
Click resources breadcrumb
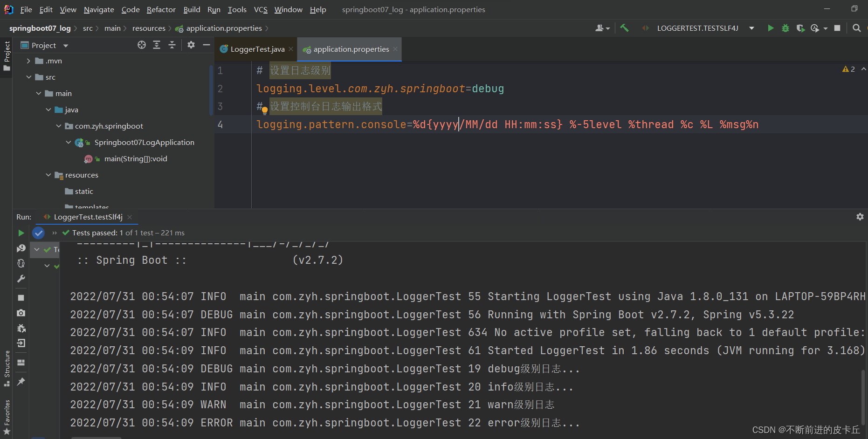(149, 28)
